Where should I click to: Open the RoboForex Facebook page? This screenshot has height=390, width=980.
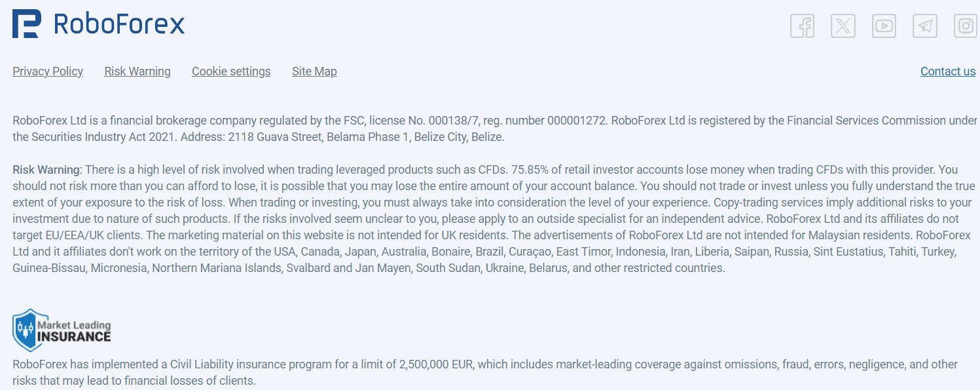[802, 26]
